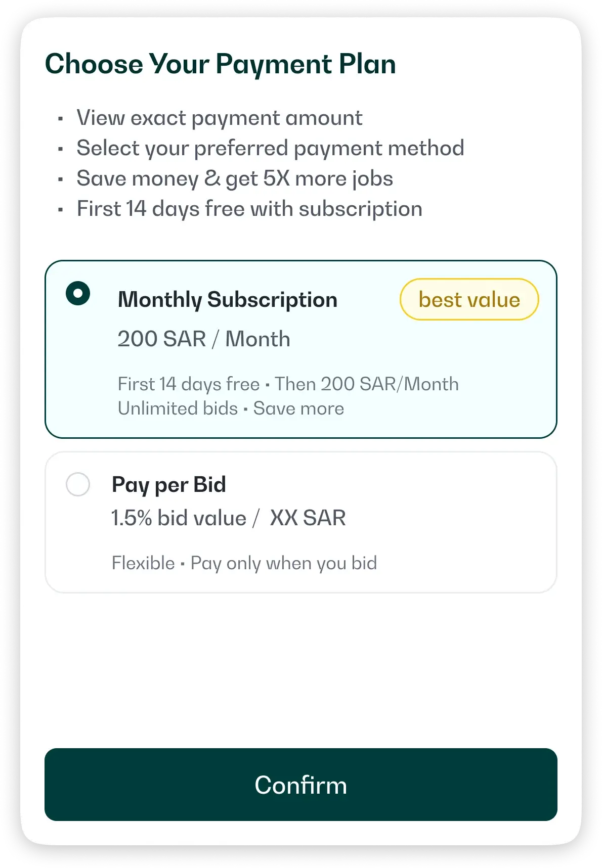Click Select your preferred payment method bullet
Screen dimensions: 602x868
click(270, 148)
